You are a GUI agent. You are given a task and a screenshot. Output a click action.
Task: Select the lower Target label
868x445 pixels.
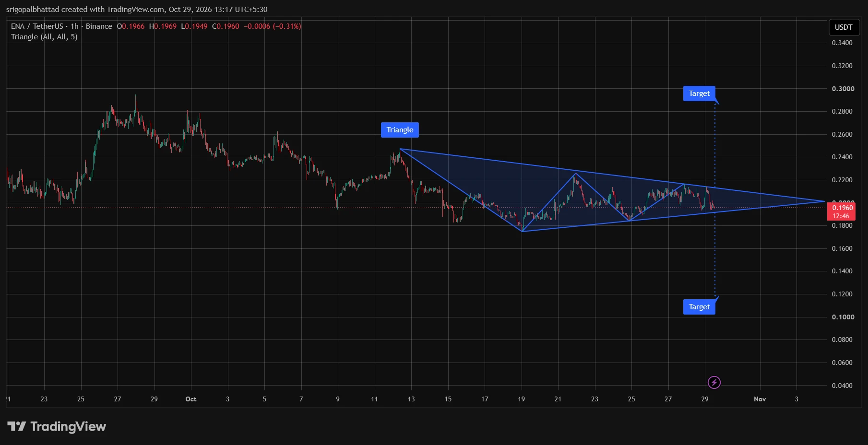click(699, 307)
